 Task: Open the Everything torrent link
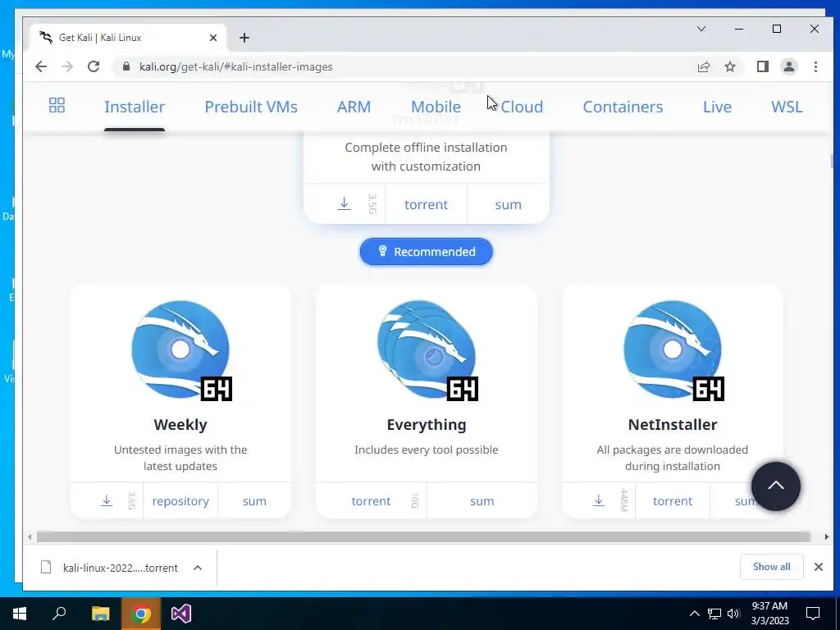[x=371, y=501]
